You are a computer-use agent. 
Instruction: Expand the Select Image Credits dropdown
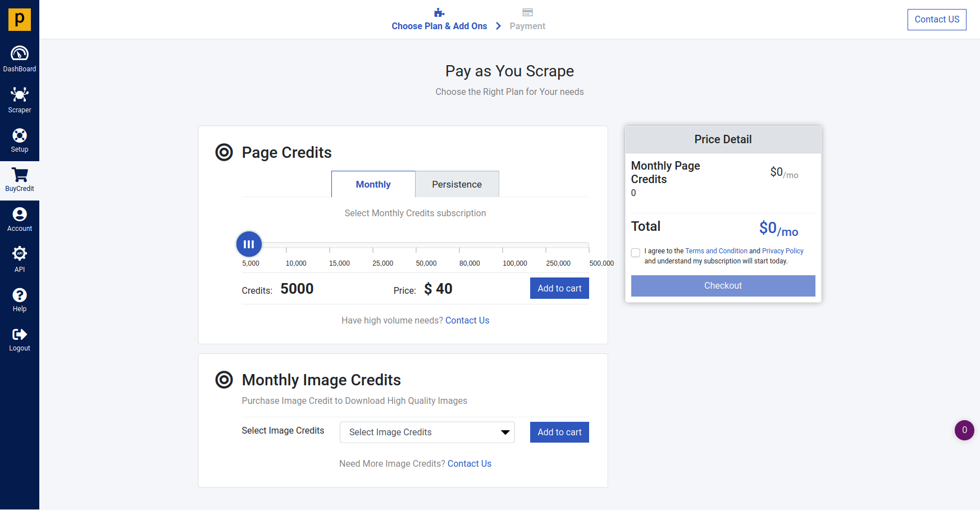tap(427, 432)
